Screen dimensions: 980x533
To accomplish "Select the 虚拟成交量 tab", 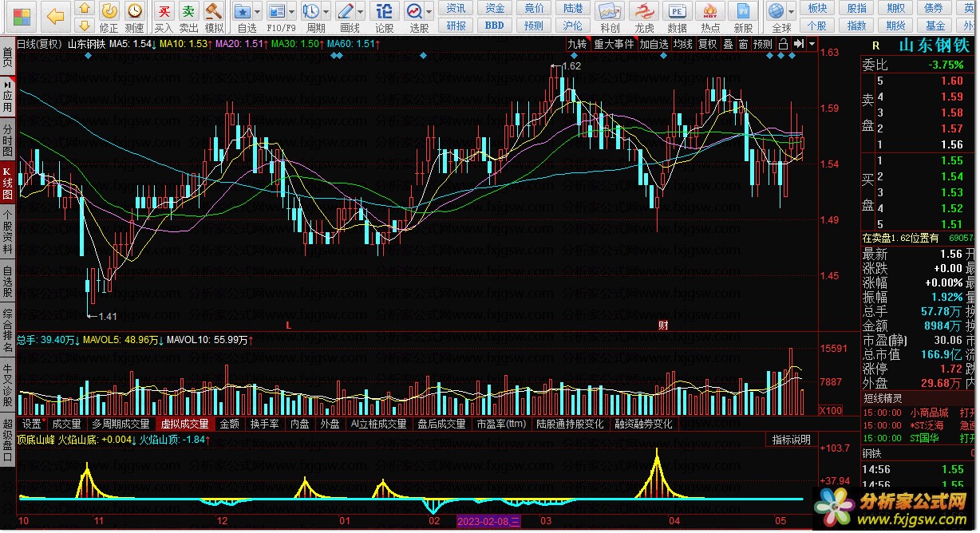I will pos(185,424).
